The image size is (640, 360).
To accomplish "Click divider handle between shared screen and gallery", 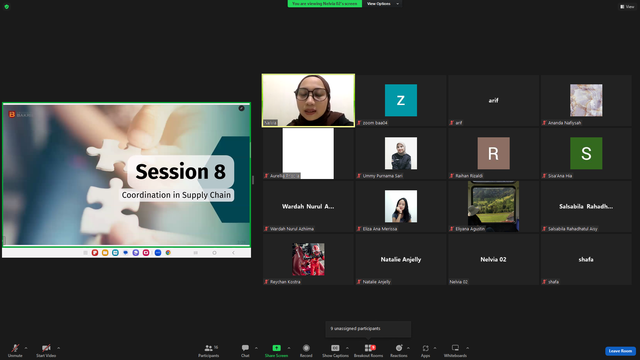I will (x=253, y=180).
